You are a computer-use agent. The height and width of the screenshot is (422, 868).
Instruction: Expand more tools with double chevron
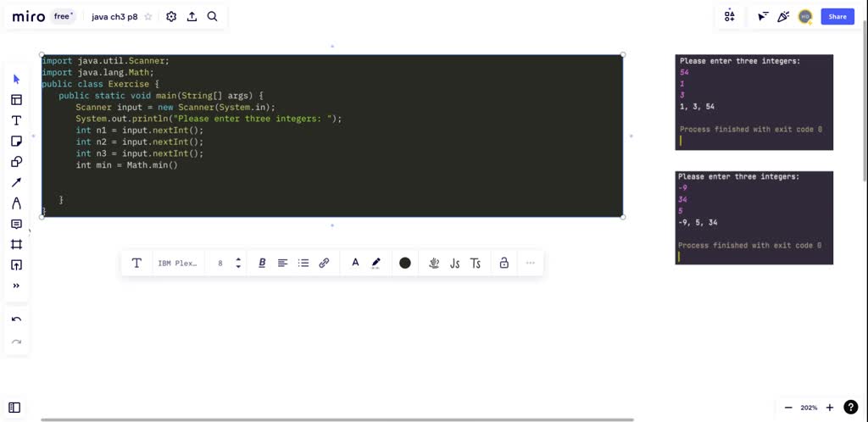(x=16, y=286)
